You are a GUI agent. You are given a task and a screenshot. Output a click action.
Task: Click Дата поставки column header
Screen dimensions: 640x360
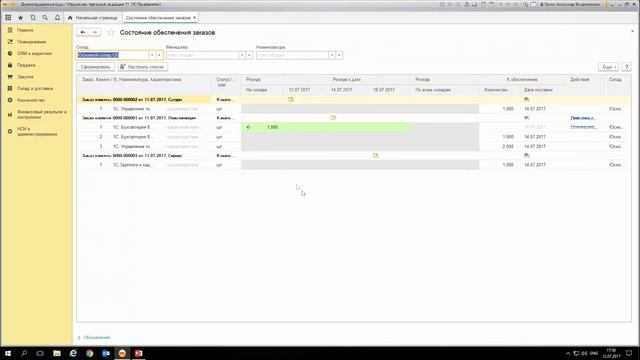538,90
